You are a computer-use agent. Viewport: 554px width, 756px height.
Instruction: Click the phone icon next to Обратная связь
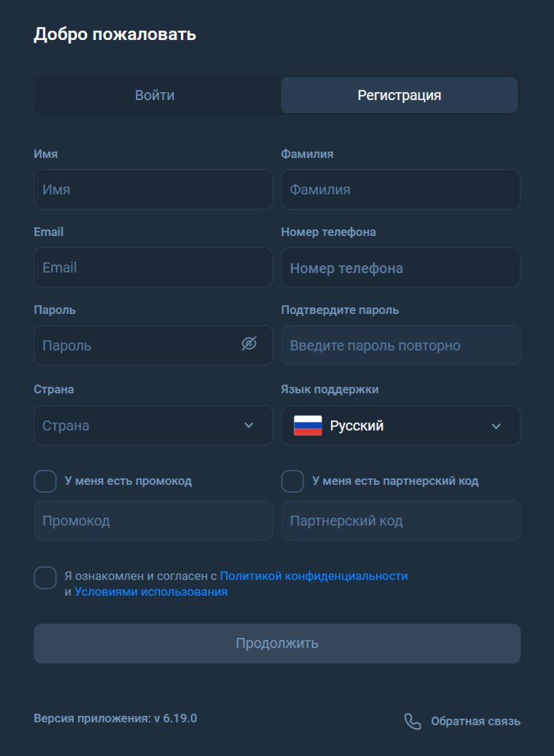pos(413,722)
